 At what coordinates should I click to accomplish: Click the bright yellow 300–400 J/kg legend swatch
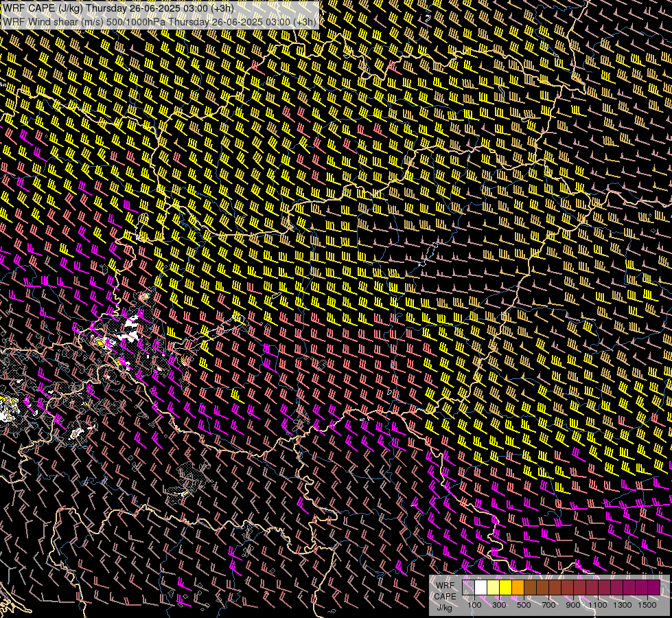[x=506, y=588]
